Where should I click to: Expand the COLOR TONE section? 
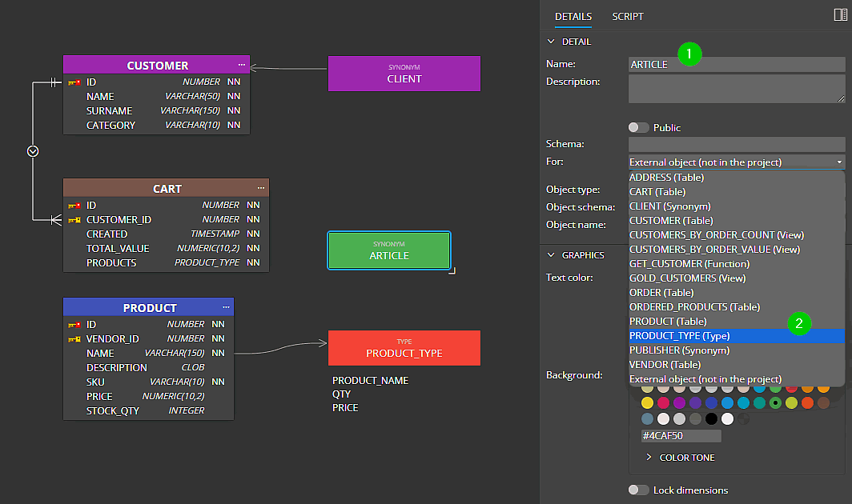click(649, 458)
